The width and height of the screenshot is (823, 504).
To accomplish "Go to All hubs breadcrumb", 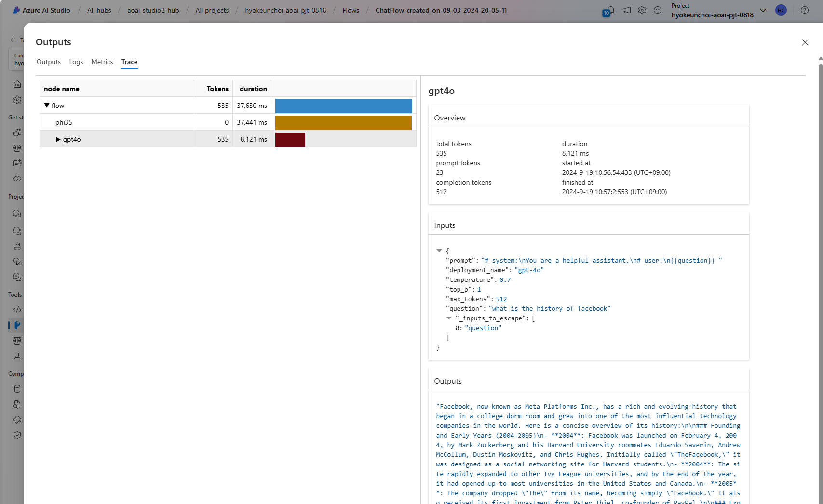I will 99,10.
